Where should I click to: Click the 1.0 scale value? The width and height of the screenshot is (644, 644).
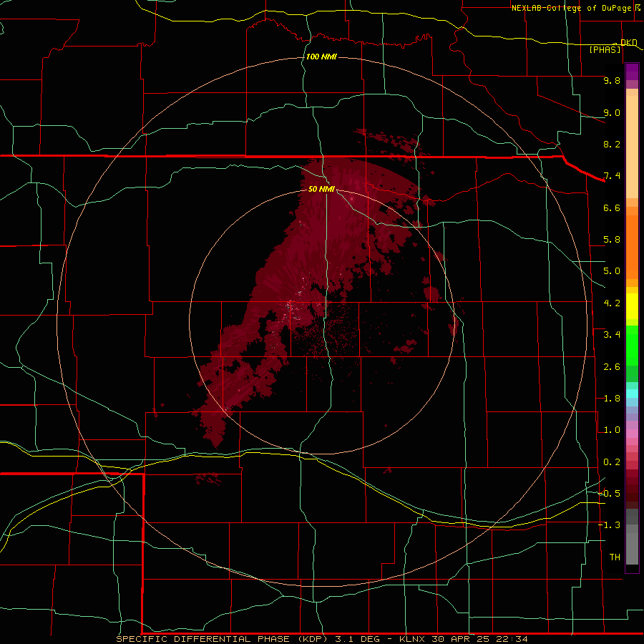coord(612,430)
